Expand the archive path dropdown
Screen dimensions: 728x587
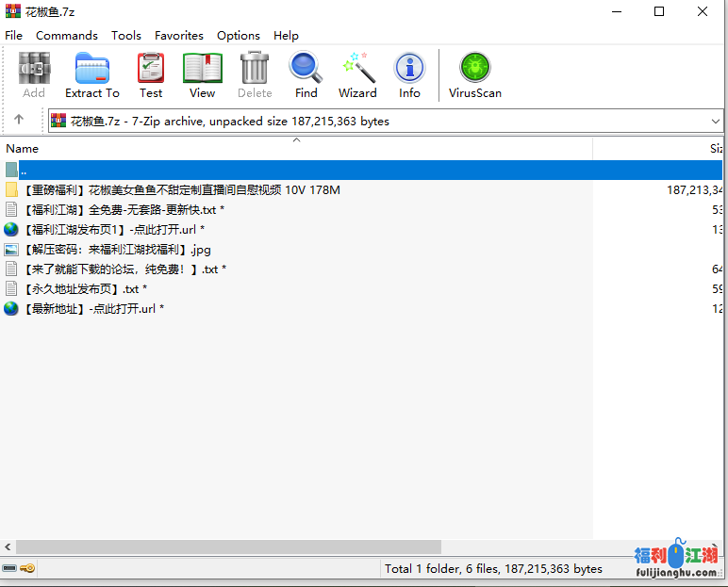(714, 122)
